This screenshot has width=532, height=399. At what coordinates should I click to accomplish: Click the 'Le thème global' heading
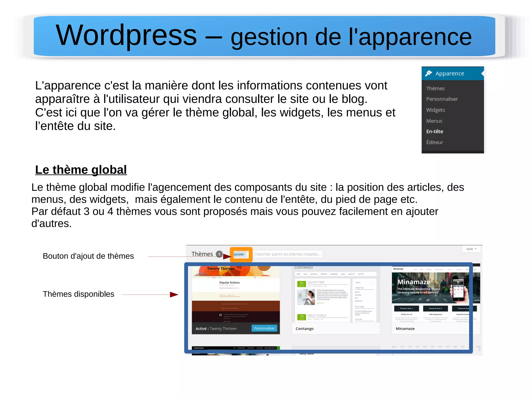tap(81, 170)
